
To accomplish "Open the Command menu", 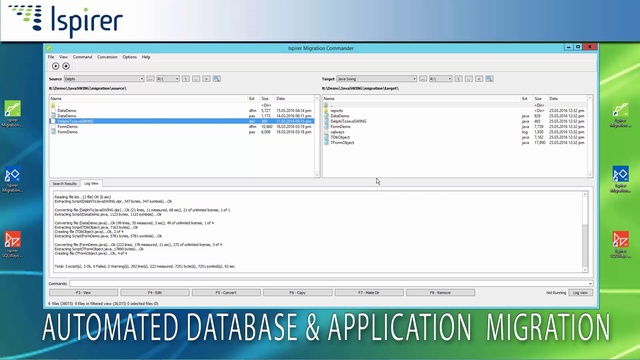I will tap(82, 57).
